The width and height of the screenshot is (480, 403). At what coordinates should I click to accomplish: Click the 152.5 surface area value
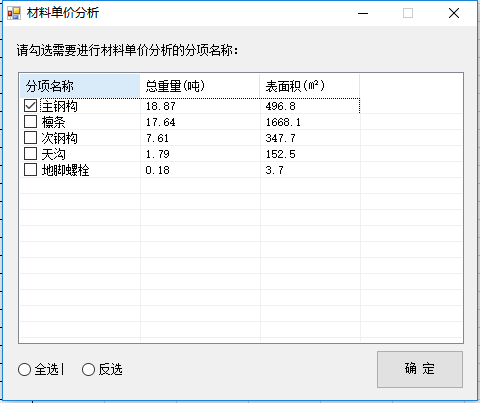[280, 154]
